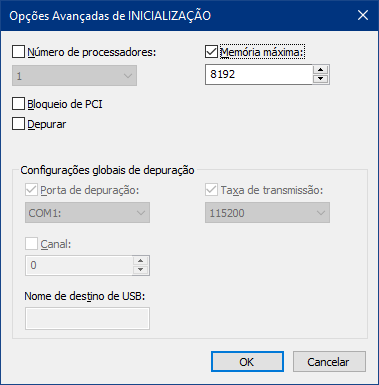
Task: Decrease maximum memory with down arrow
Action: 321,79
